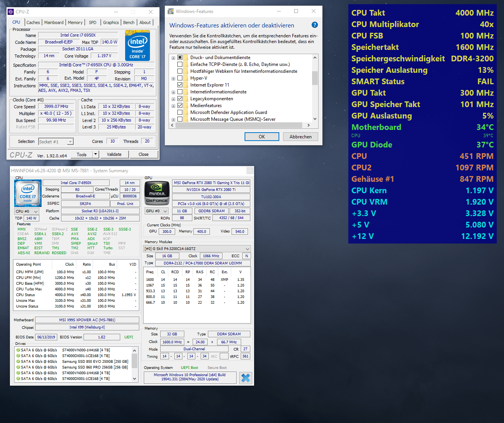Expand the Internetinformationsdienste tree node
The height and width of the screenshot is (423, 504).
point(173,92)
